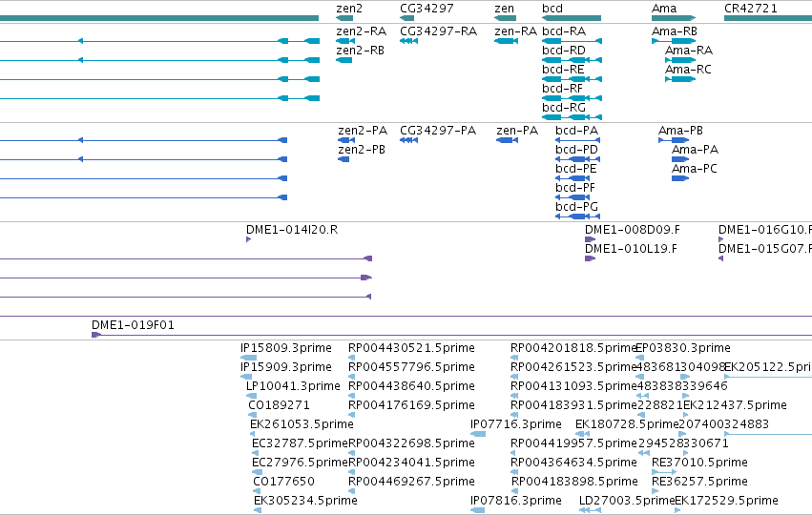Select the zen2 gene feature

click(344, 18)
